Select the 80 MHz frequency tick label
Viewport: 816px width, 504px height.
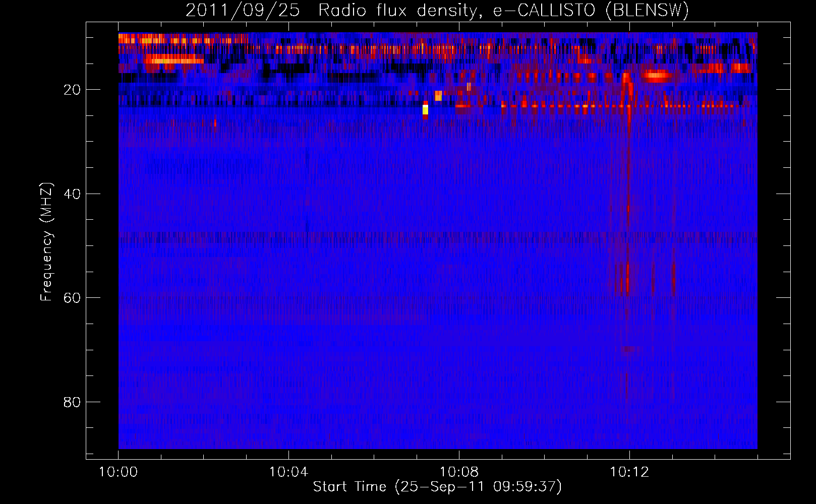tap(73, 402)
